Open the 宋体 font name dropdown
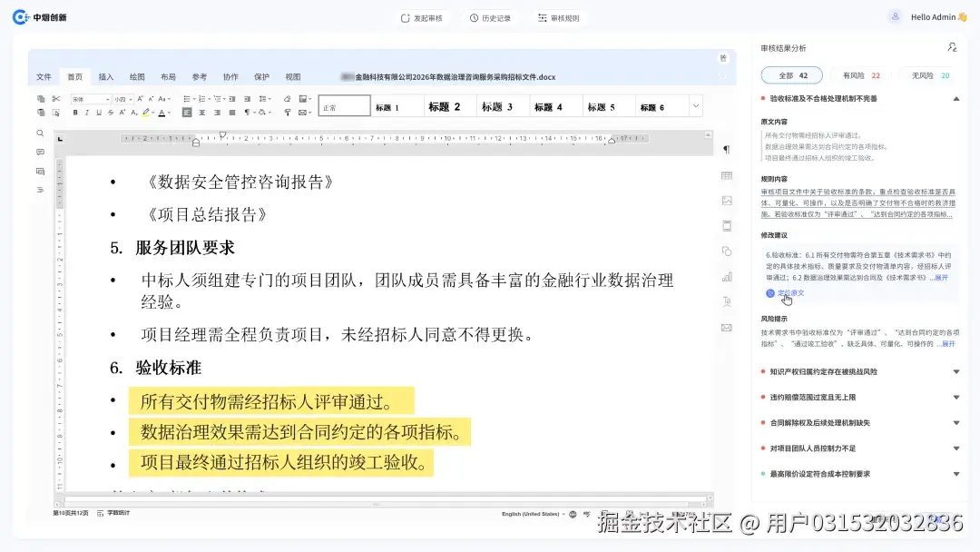 tap(89, 98)
